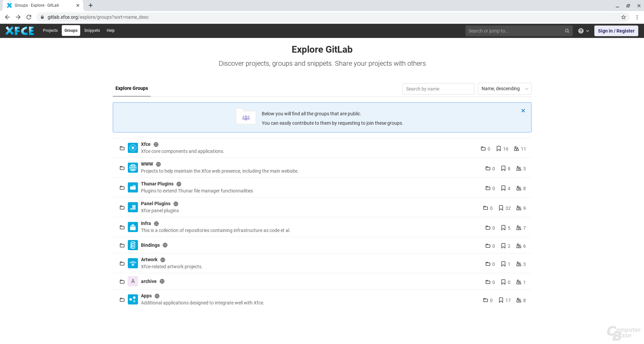Go back in browser history
Image resolution: width=644 pixels, height=344 pixels.
[7, 17]
